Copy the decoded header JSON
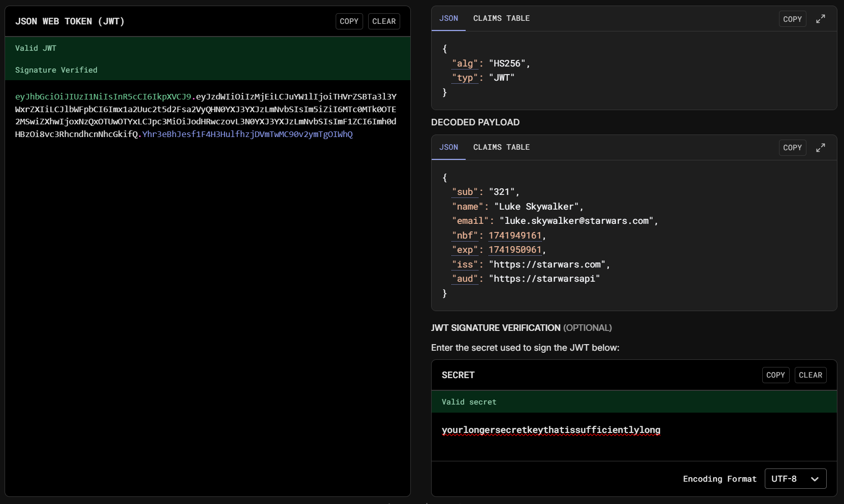This screenshot has height=504, width=844. [792, 19]
